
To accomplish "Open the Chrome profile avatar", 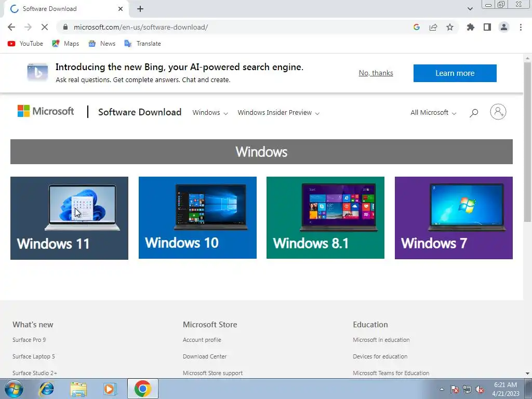I will click(x=504, y=27).
